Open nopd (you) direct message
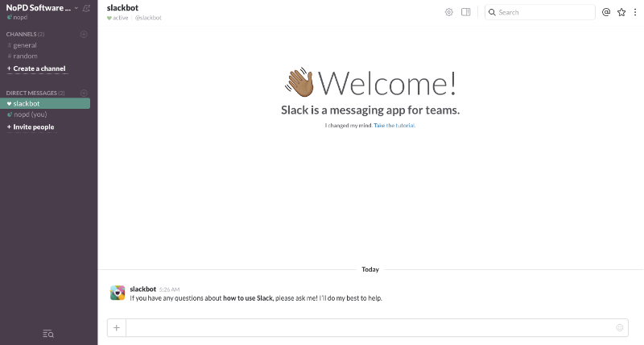 coord(27,114)
